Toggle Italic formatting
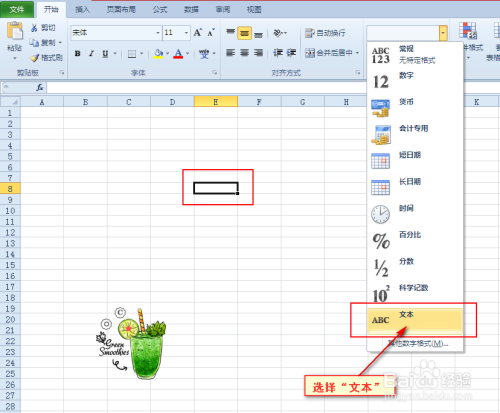500x413 pixels. pos(91,53)
